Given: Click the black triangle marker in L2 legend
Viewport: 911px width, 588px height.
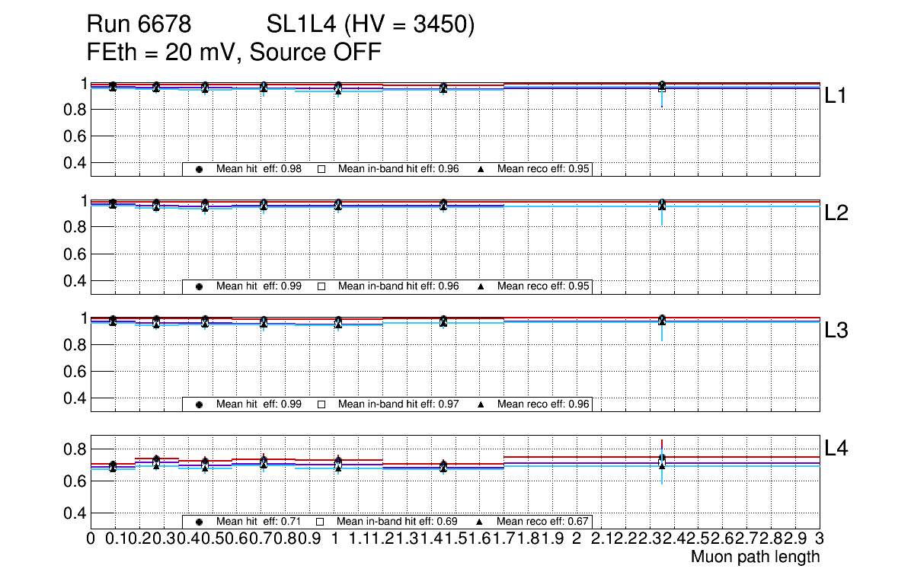Looking at the screenshot, I should pyautogui.click(x=480, y=286).
